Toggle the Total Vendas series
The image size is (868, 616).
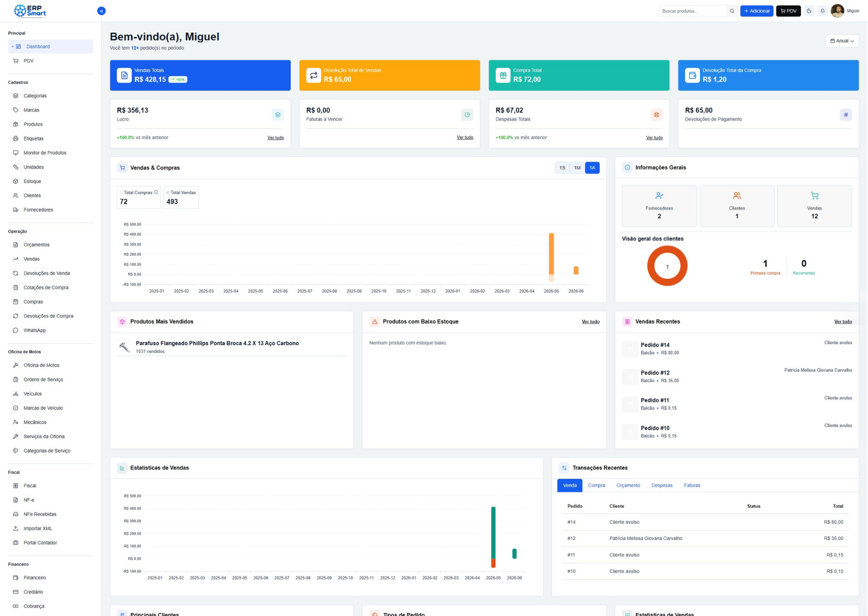[x=181, y=197]
